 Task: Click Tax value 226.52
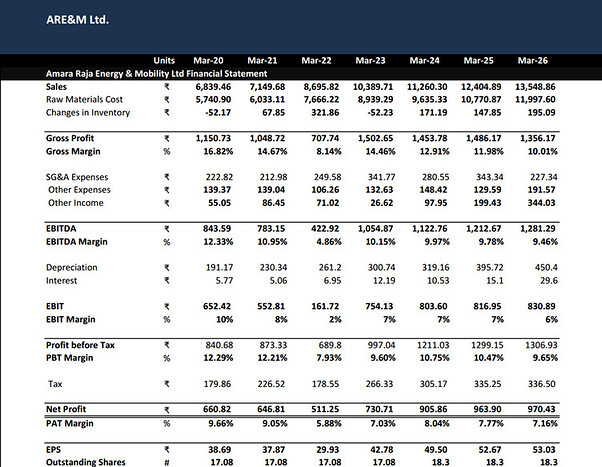point(271,384)
